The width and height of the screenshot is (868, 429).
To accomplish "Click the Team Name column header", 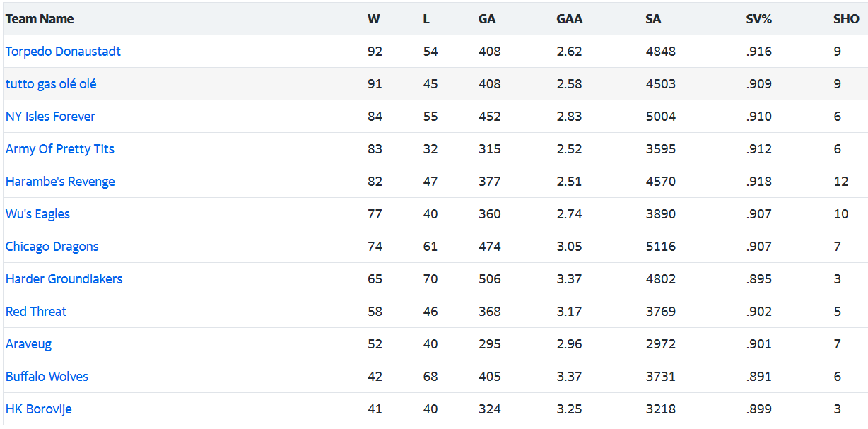I will coord(40,19).
